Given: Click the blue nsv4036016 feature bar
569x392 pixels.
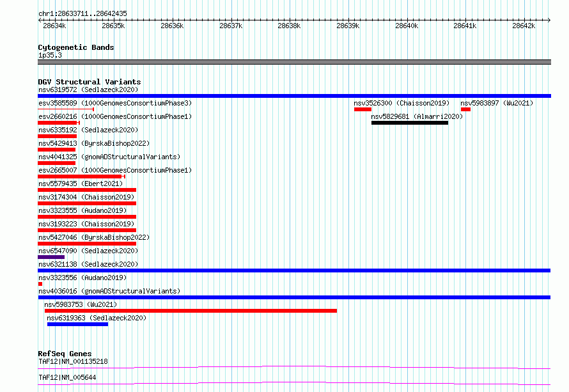Looking at the screenshot, I should pos(294,297).
